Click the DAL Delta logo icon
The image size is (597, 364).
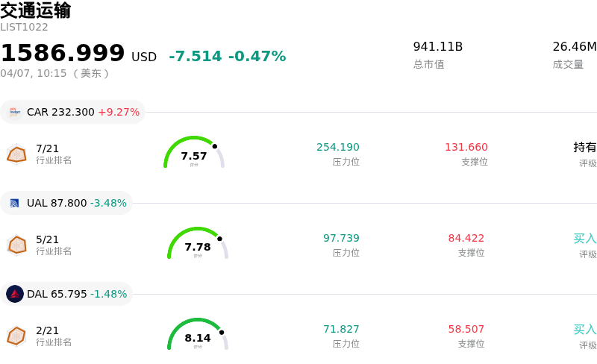point(15,294)
